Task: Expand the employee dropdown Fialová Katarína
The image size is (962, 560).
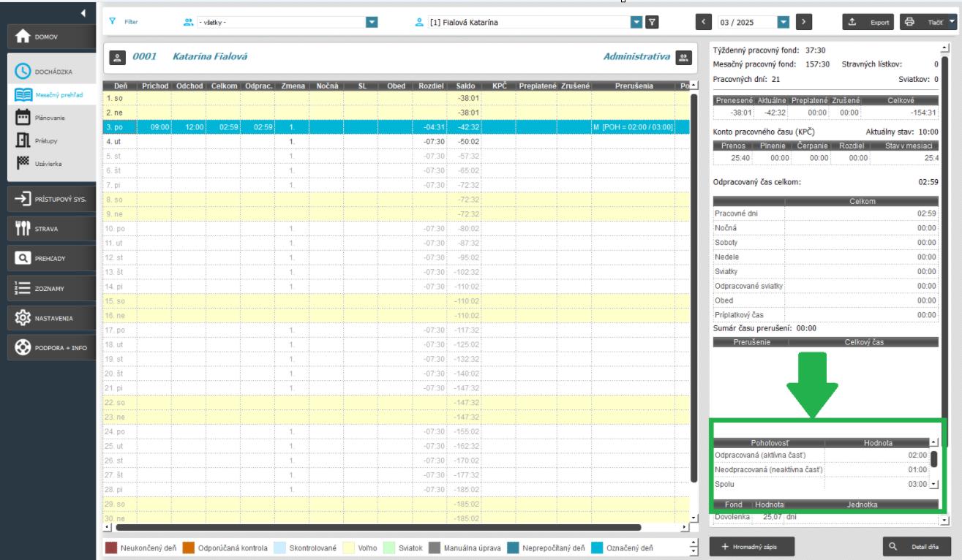Action: click(x=636, y=22)
